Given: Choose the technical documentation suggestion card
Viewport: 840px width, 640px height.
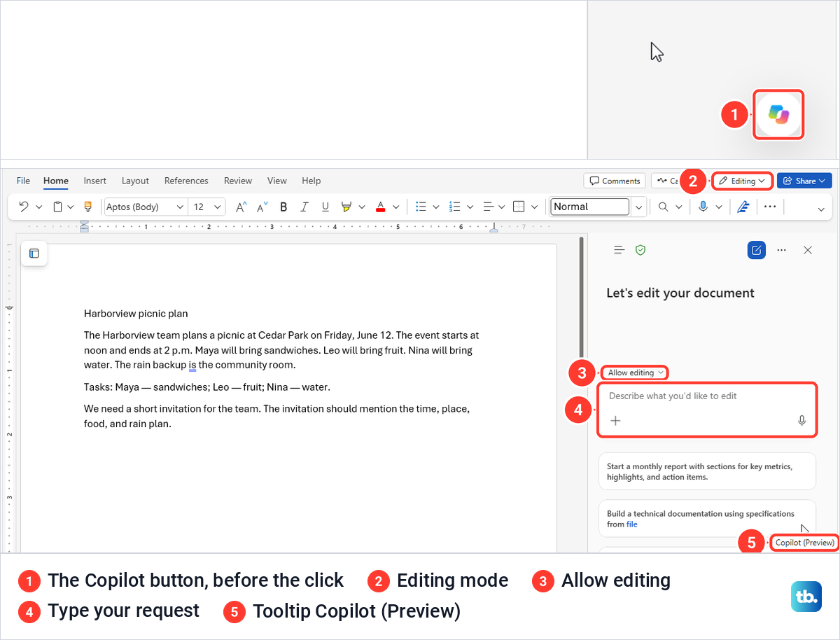Looking at the screenshot, I should [x=707, y=518].
